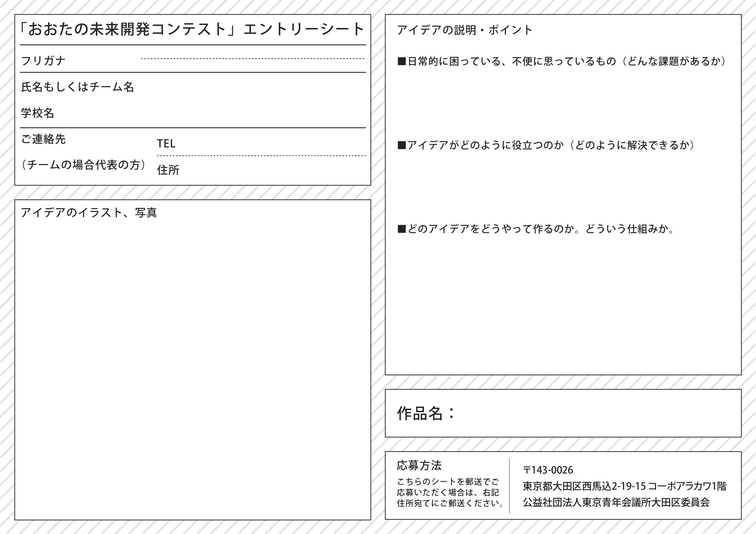
Task: Click the アイデアがどのように役立つのか bullet square
Action: tap(401, 145)
